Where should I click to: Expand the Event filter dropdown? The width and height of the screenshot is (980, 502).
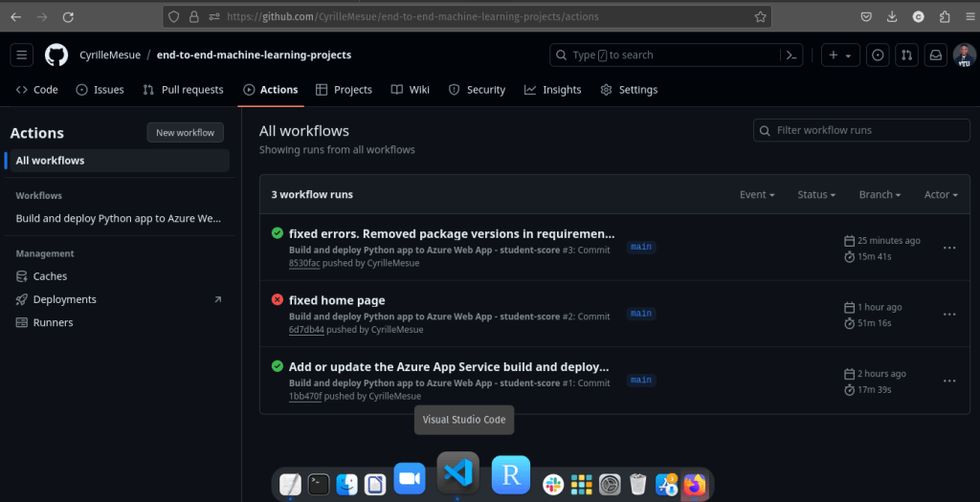[757, 194]
